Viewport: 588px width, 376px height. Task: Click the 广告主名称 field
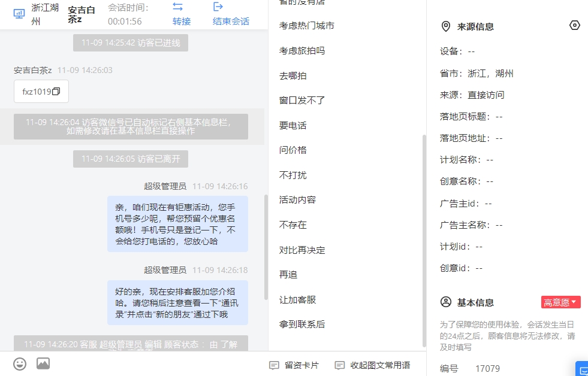click(471, 225)
